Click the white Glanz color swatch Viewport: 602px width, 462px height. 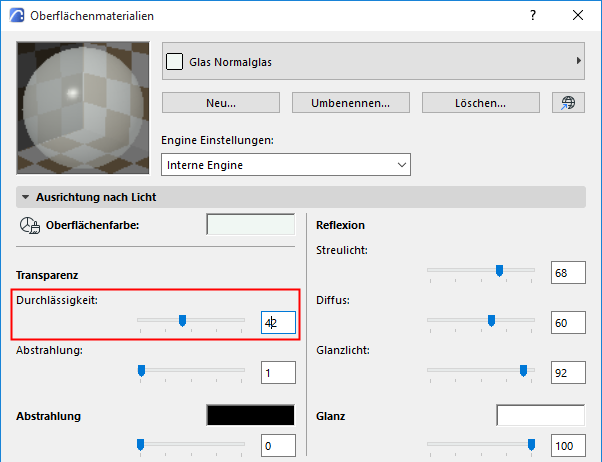(x=541, y=415)
